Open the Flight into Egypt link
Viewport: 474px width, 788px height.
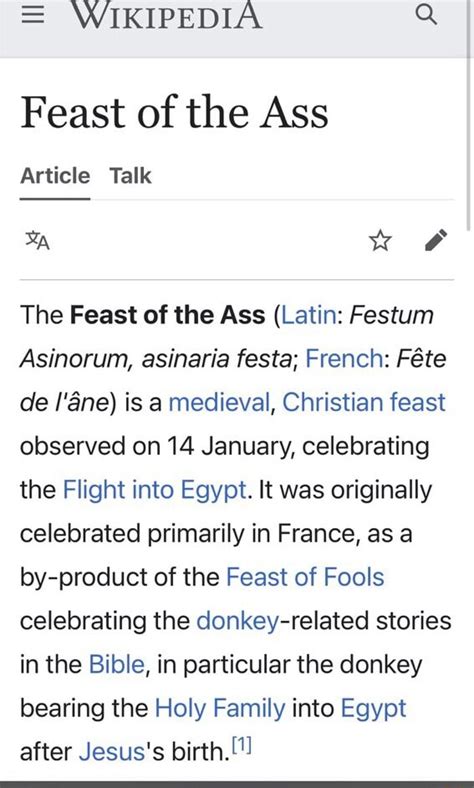[155, 490]
